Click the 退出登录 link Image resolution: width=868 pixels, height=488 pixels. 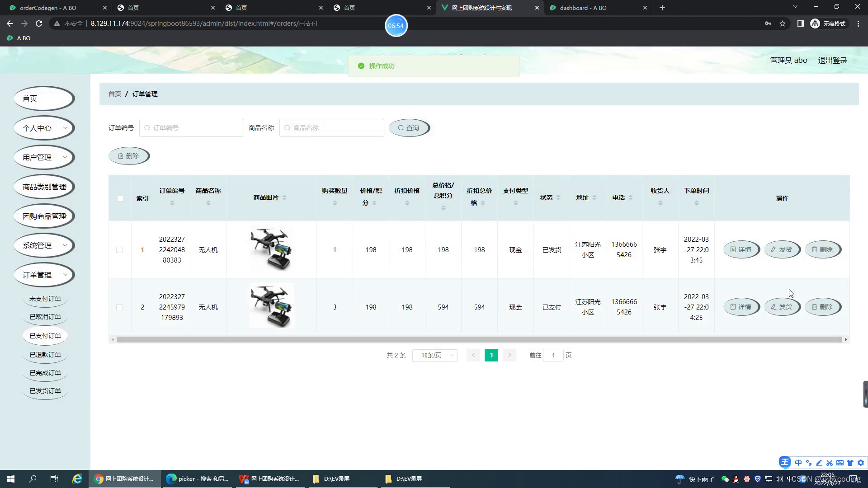[832, 60]
